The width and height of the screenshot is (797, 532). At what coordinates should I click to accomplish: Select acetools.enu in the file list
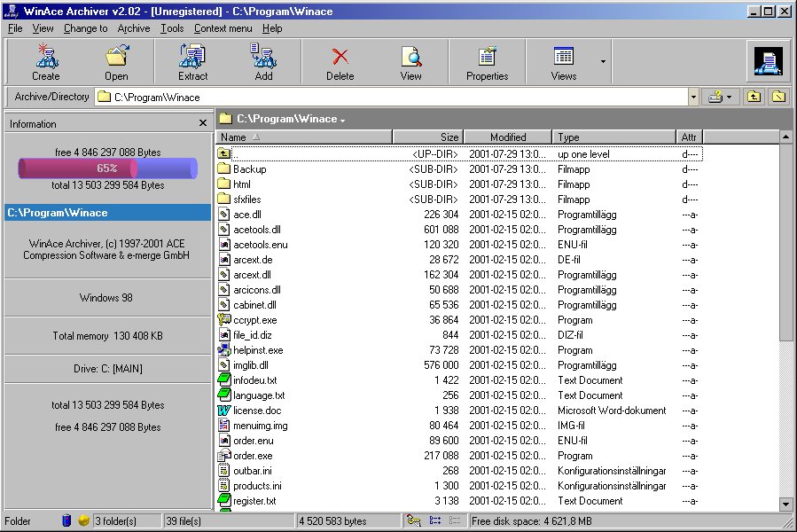[459, 245]
